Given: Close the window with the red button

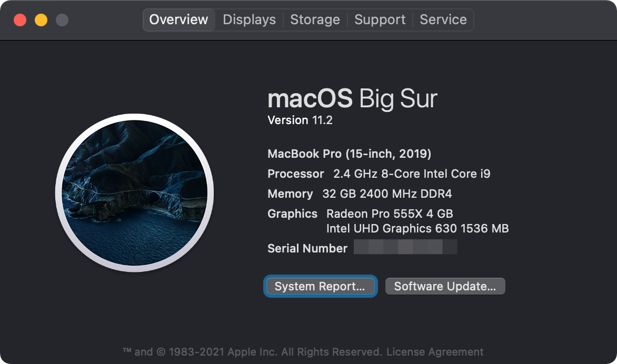Looking at the screenshot, I should pyautogui.click(x=20, y=19).
